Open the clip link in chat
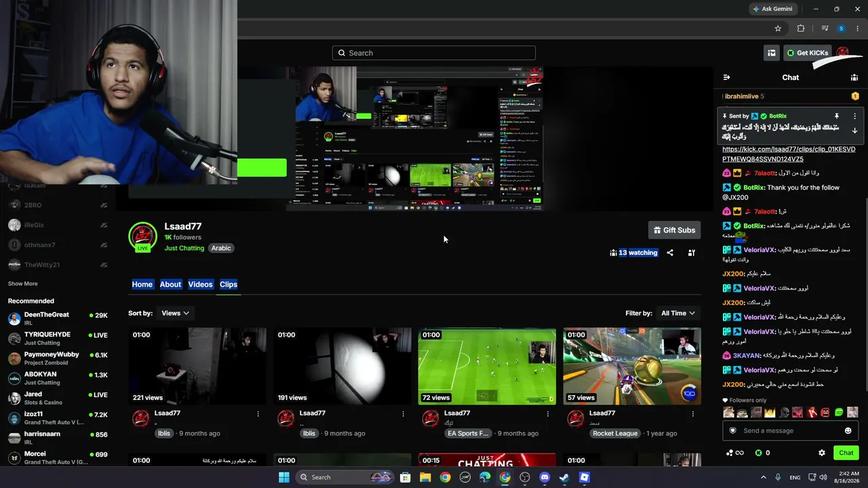 (789, 154)
